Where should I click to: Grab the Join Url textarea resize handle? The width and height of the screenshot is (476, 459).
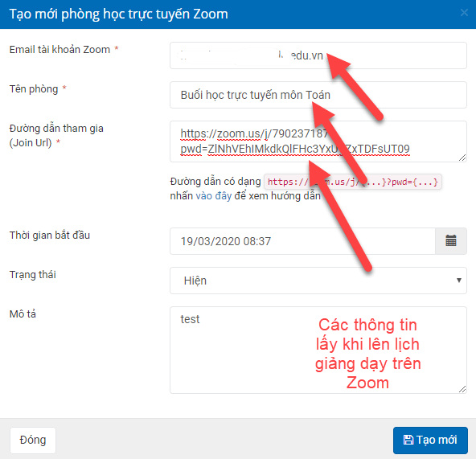pyautogui.click(x=462, y=158)
